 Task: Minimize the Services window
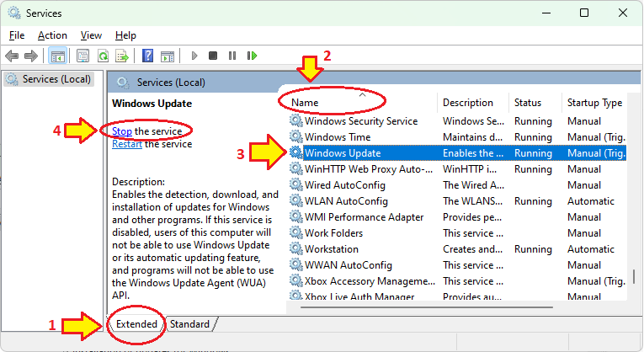click(546, 13)
